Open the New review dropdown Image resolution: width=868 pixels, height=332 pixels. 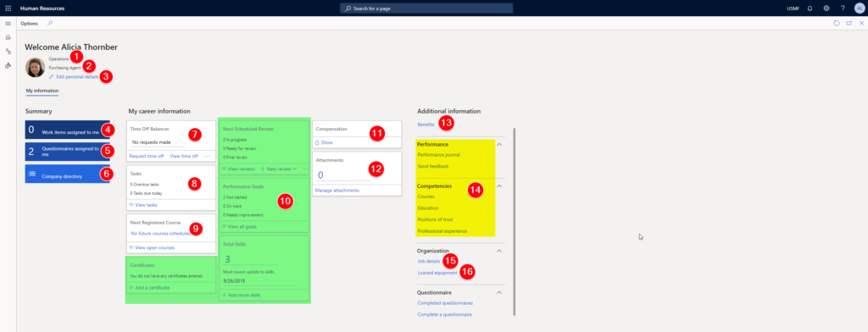pyautogui.click(x=279, y=169)
